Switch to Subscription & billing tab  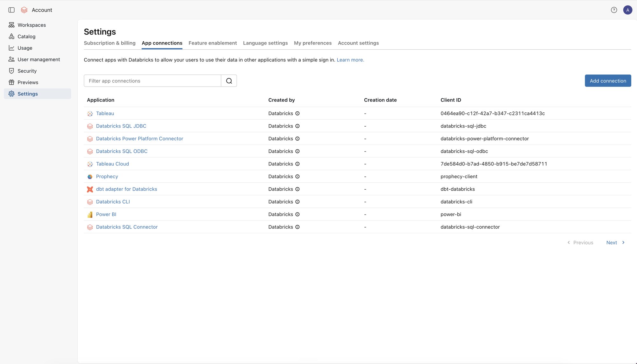[110, 43]
